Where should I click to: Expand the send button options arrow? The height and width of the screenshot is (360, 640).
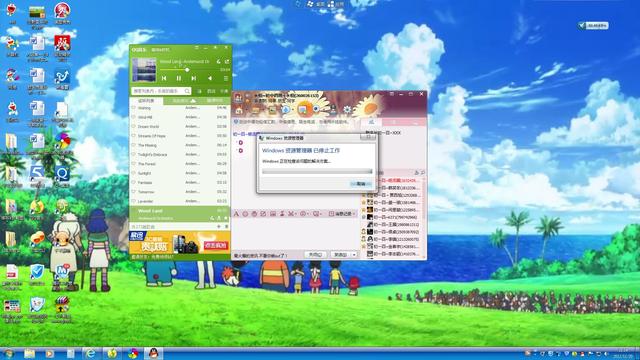[354, 255]
